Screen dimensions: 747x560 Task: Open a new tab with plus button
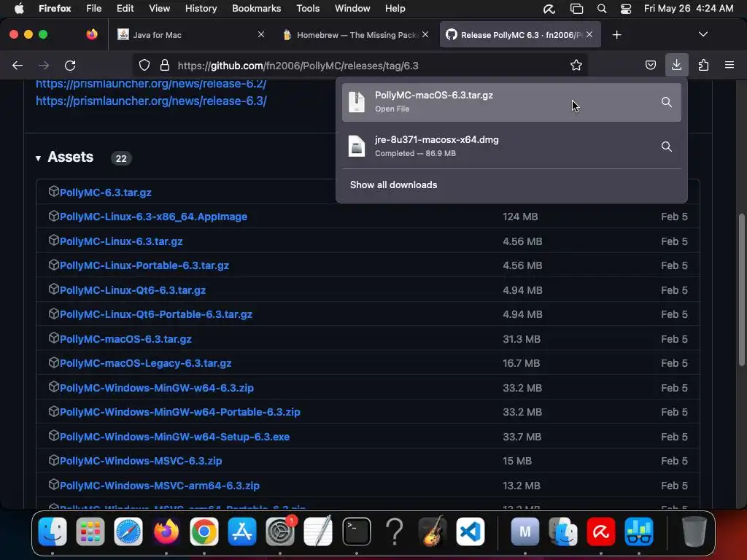point(616,35)
